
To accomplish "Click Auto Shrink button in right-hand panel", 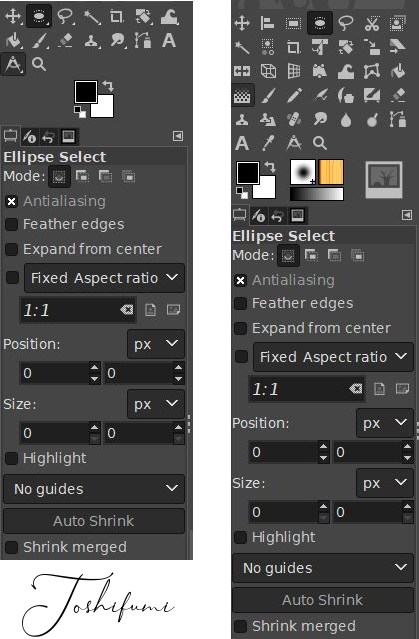I will tap(322, 600).
